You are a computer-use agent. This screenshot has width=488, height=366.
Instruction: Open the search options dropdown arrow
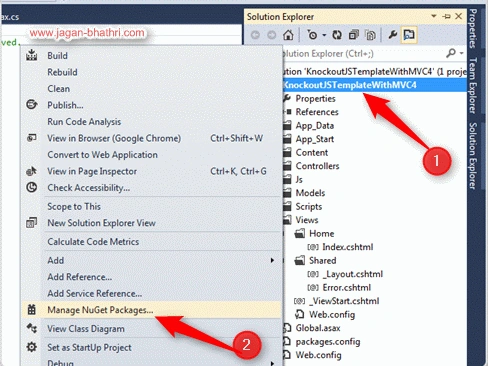[x=462, y=53]
